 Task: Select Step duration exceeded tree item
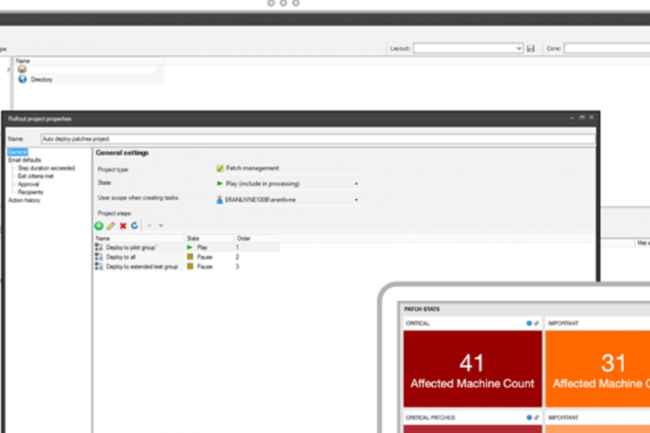point(44,165)
